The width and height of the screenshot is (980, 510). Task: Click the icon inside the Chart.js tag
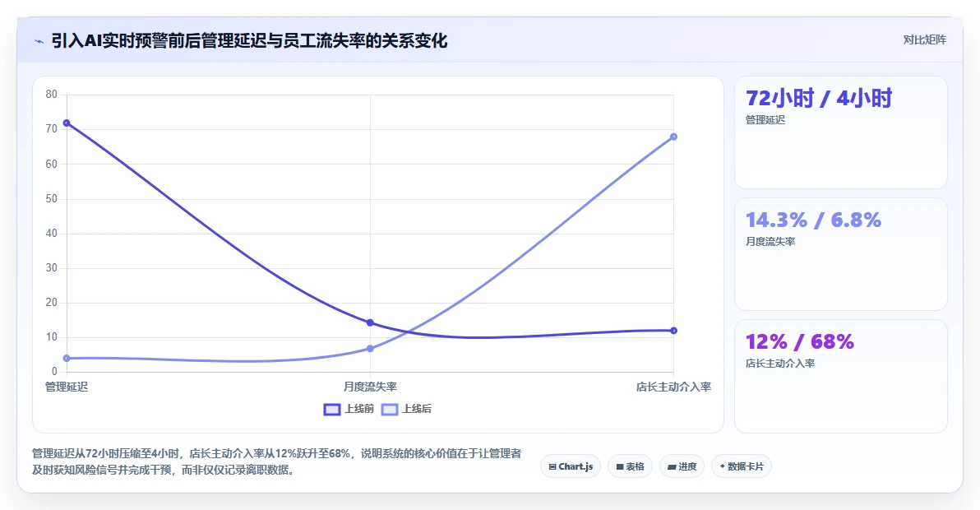(x=552, y=467)
